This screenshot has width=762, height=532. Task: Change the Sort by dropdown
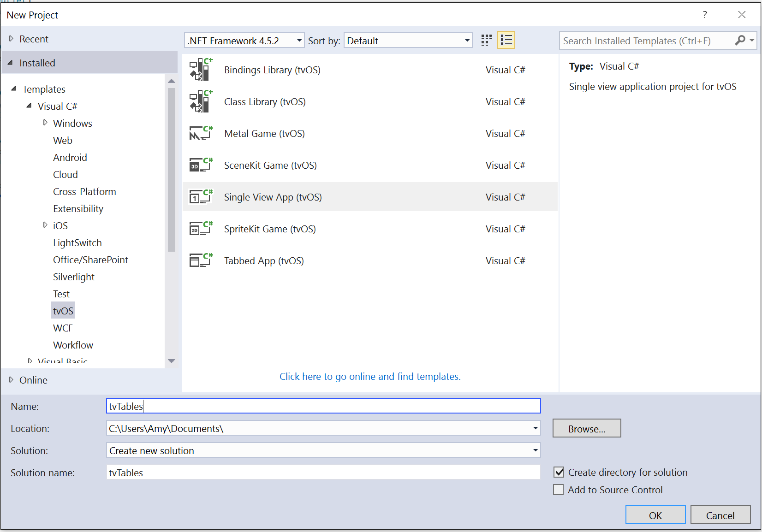coord(467,40)
